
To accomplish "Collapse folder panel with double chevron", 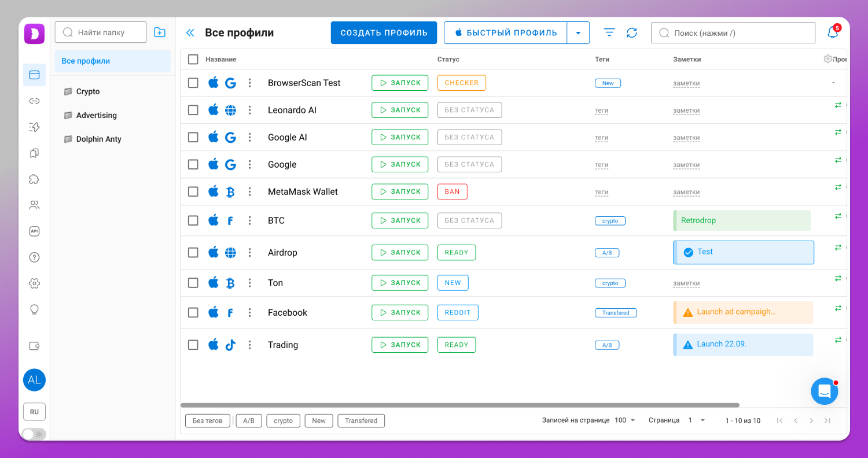I will coord(190,33).
